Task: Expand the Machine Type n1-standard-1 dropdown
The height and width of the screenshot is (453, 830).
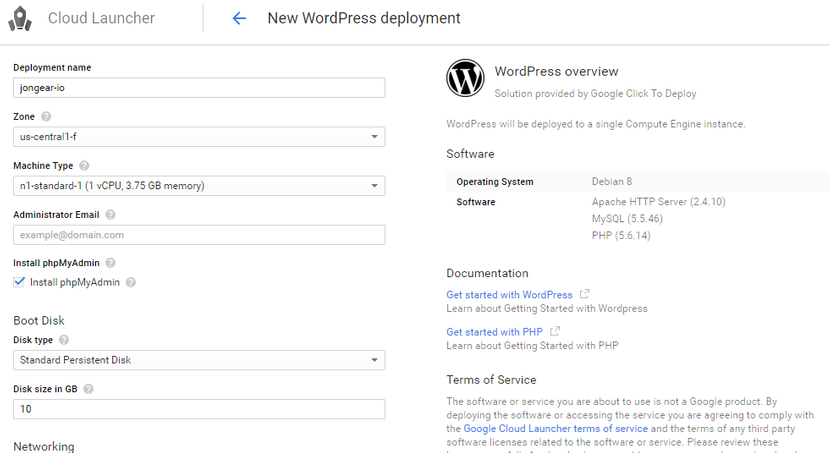Action: 199,186
